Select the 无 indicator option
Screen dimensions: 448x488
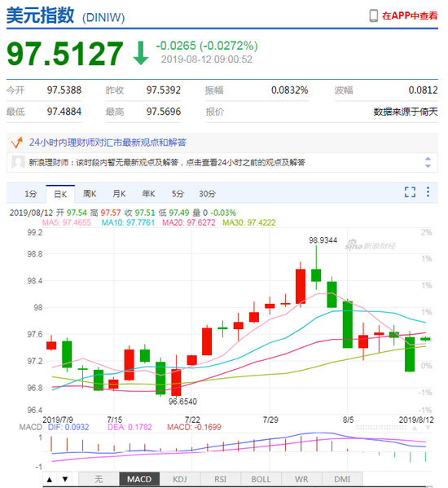tap(99, 479)
